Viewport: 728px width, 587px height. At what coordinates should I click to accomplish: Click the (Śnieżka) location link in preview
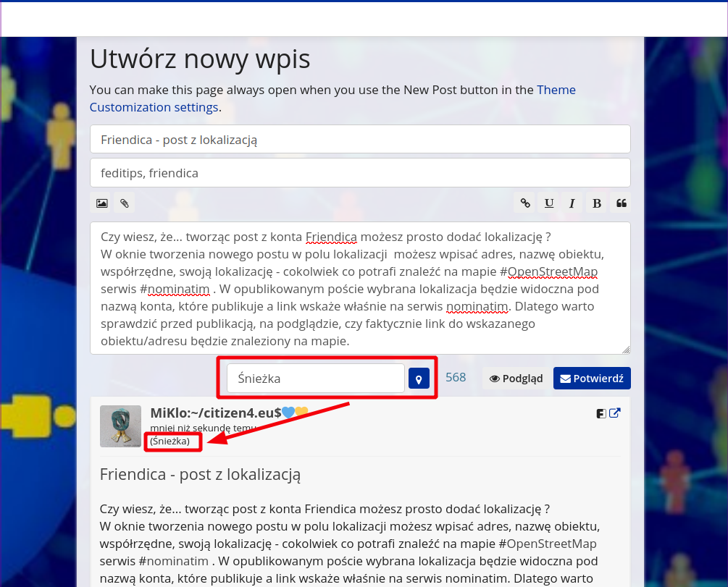(170, 441)
